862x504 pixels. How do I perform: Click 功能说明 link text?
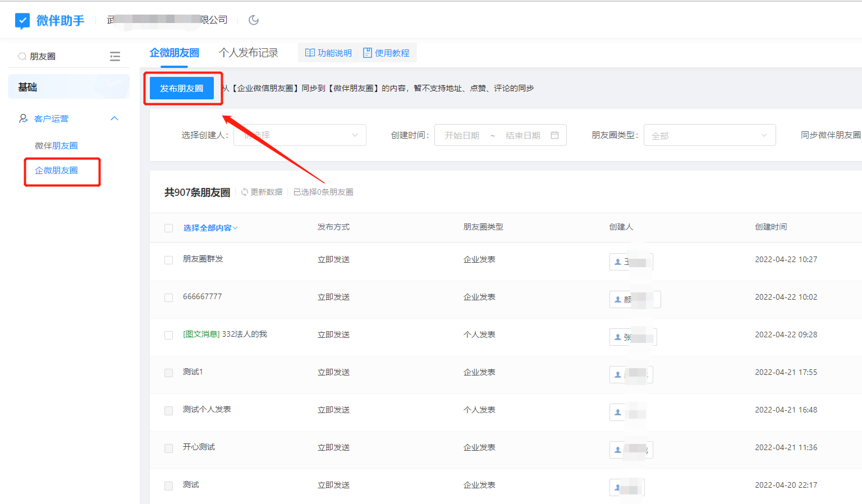pos(334,53)
